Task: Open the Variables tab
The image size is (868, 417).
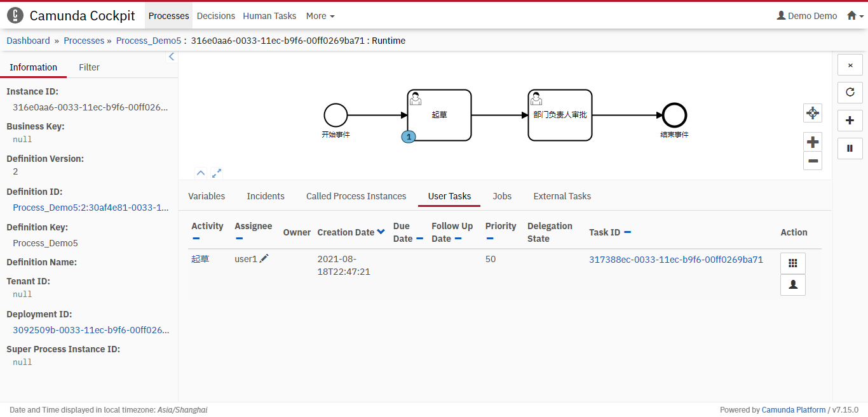Action: 207,196
